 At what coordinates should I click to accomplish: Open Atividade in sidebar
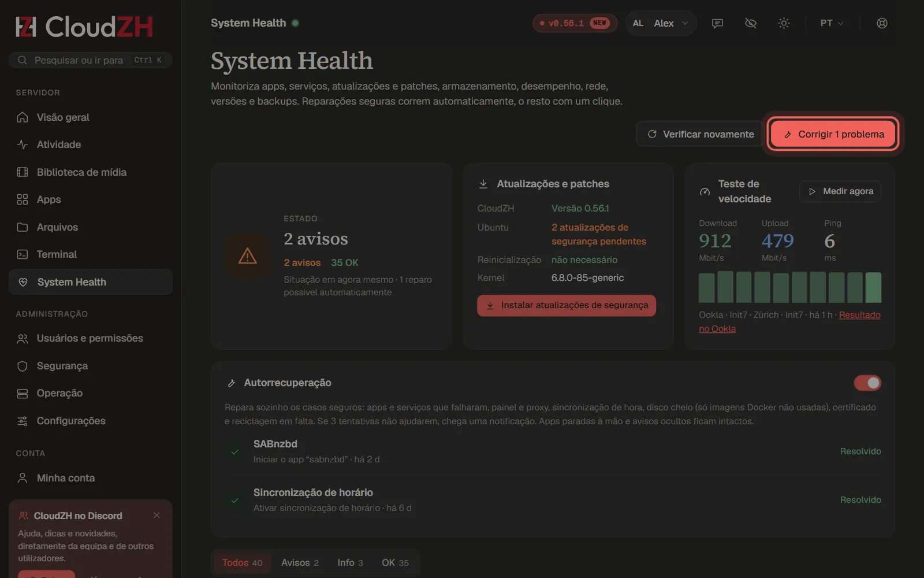pyautogui.click(x=91, y=144)
